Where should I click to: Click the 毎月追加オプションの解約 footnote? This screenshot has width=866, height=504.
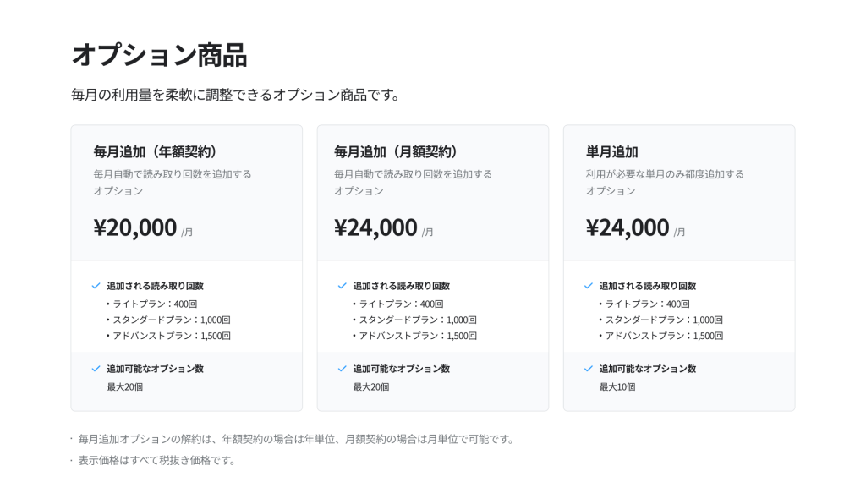click(296, 439)
